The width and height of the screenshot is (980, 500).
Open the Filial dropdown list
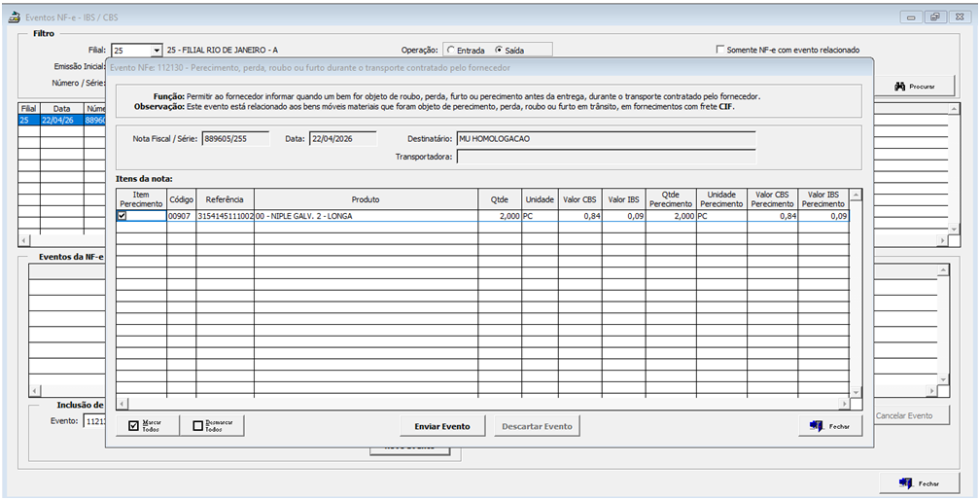(x=156, y=50)
